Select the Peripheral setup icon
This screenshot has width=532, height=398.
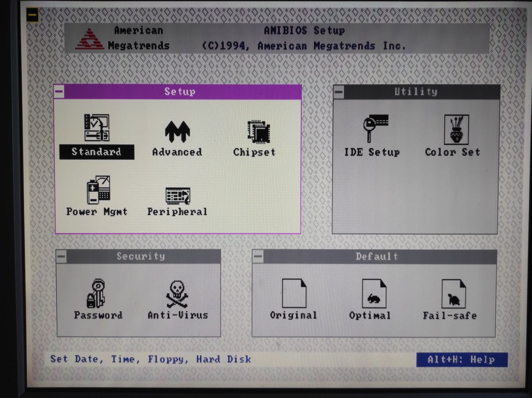178,196
